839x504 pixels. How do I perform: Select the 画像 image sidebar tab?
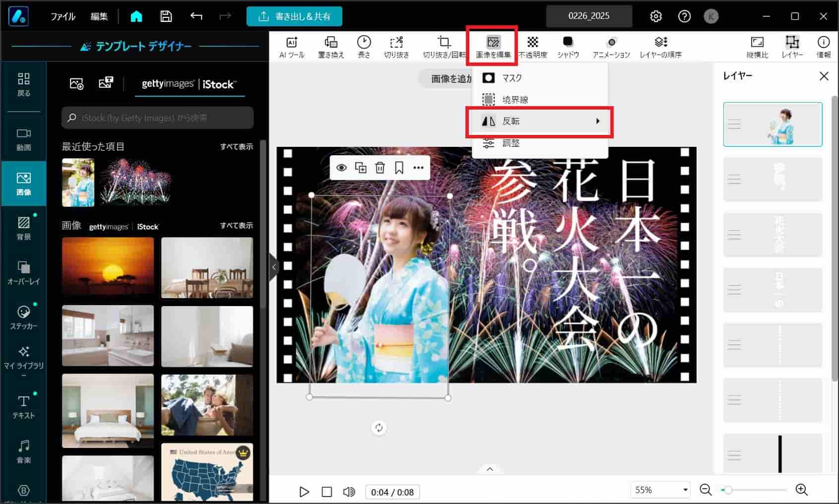tap(24, 184)
